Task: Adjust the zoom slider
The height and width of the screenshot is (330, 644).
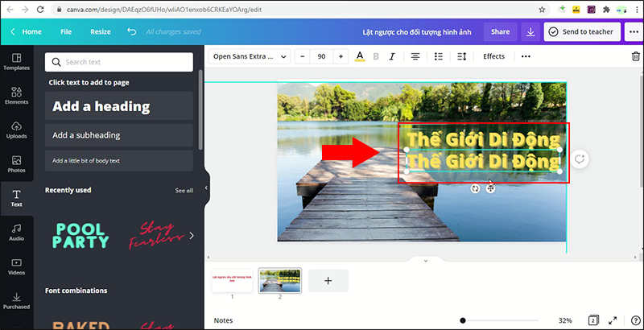Action: [463, 320]
